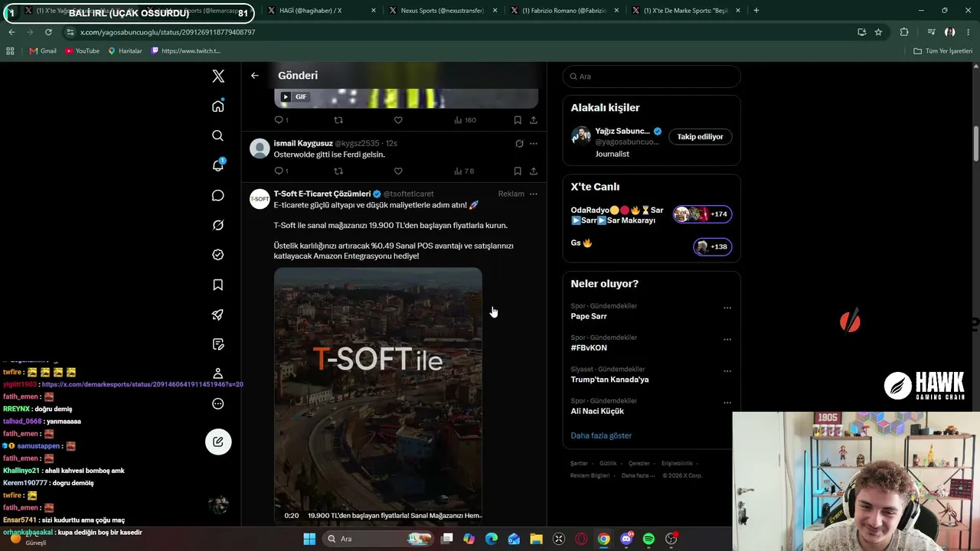Open the Pape Sarr trending topic
This screenshot has width=980, height=551.
(589, 316)
